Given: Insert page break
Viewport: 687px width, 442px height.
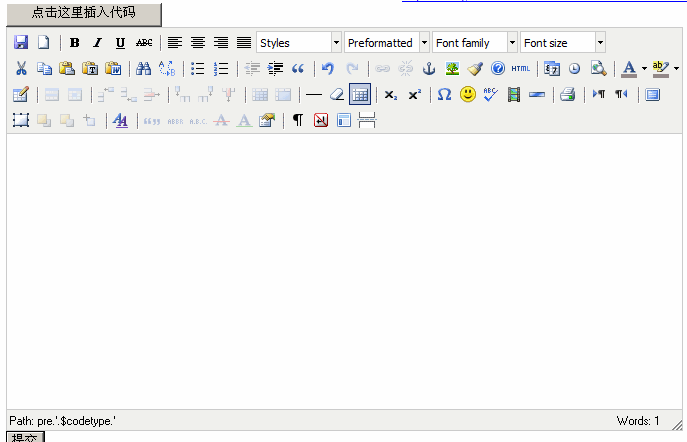Looking at the screenshot, I should [x=367, y=120].
